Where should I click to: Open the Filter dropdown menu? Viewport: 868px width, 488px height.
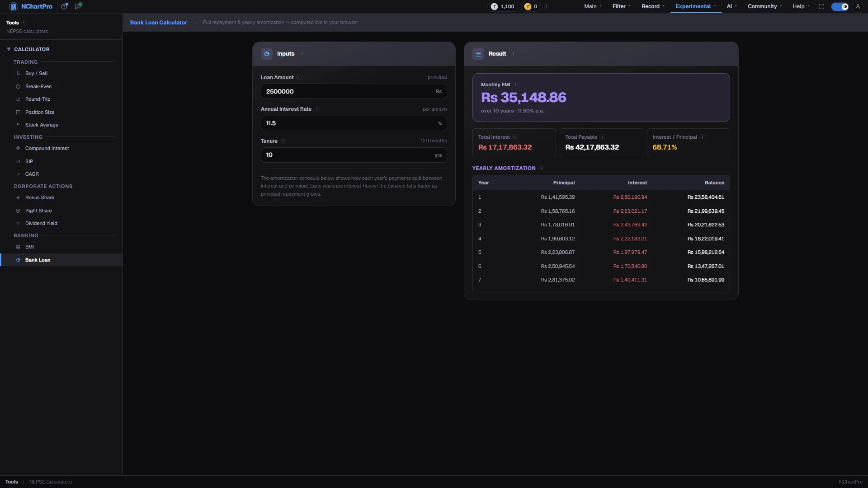[621, 6]
